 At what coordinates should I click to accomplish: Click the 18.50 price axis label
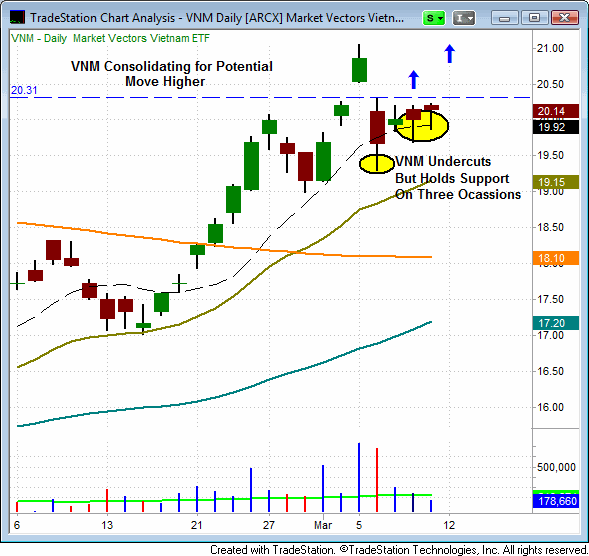pos(550,227)
